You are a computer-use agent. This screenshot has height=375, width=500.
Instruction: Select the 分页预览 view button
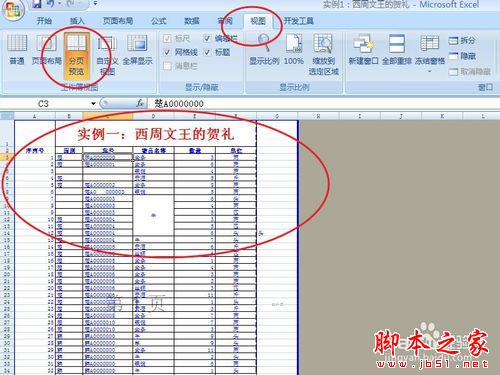pos(77,55)
